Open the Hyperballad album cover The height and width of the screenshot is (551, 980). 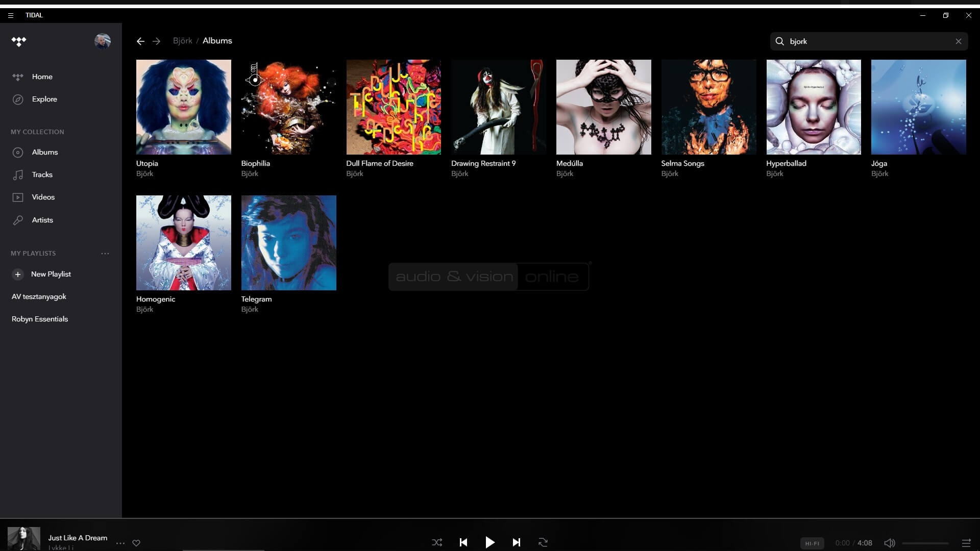[x=814, y=107]
